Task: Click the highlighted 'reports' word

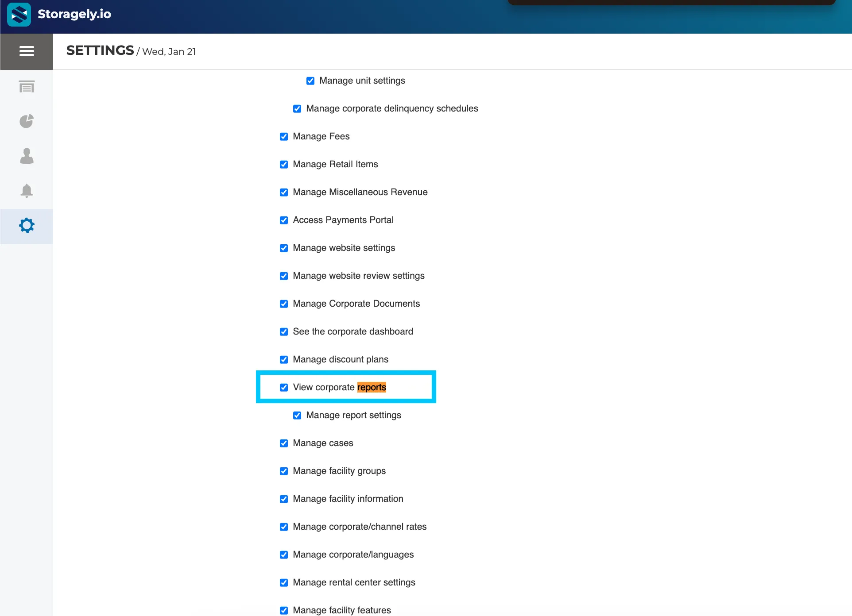Action: pos(372,387)
